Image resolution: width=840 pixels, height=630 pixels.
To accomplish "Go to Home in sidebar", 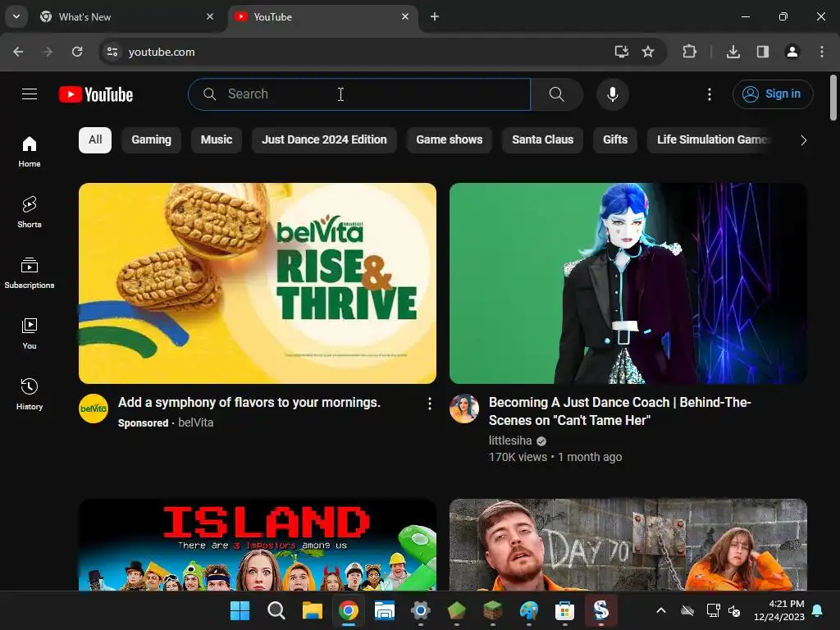I will (x=30, y=152).
